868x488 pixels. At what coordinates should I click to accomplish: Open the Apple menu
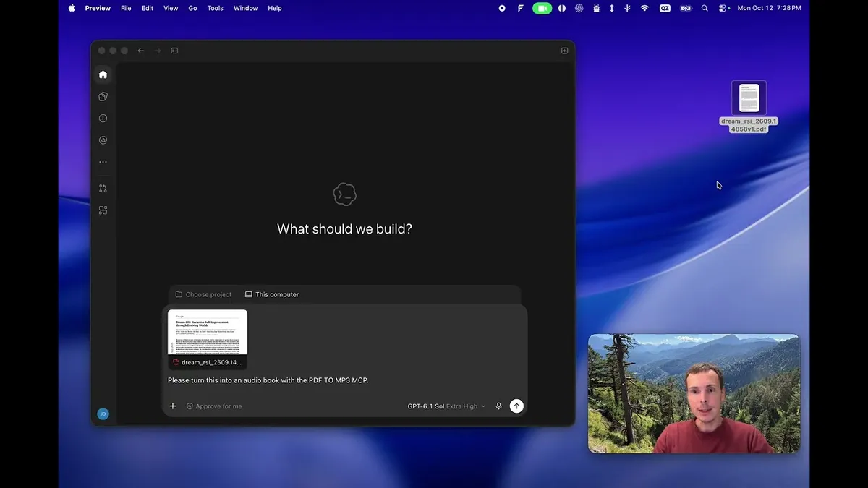click(72, 8)
